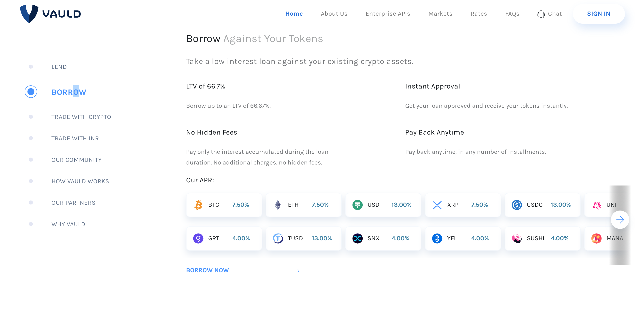Click the TUSD 13.00% rate value
The width and height of the screenshot is (644, 312).
[x=322, y=238]
